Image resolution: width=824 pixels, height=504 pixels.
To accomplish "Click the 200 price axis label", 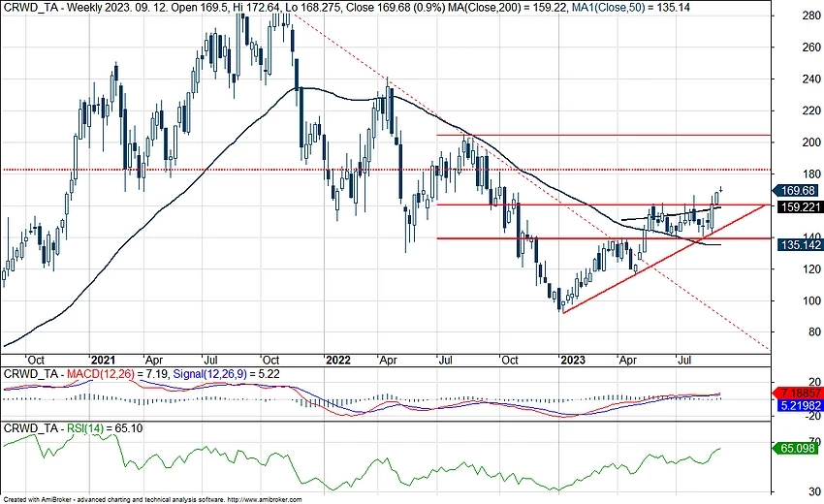I will [x=810, y=142].
